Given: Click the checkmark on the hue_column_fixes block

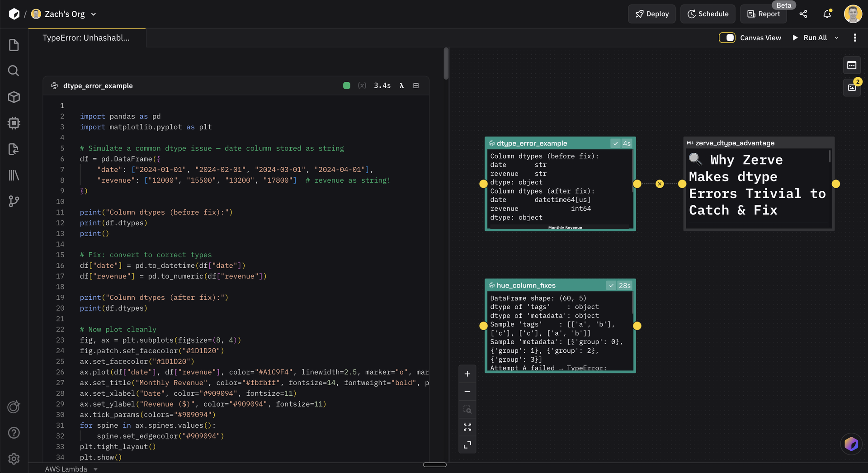Looking at the screenshot, I should (x=611, y=285).
